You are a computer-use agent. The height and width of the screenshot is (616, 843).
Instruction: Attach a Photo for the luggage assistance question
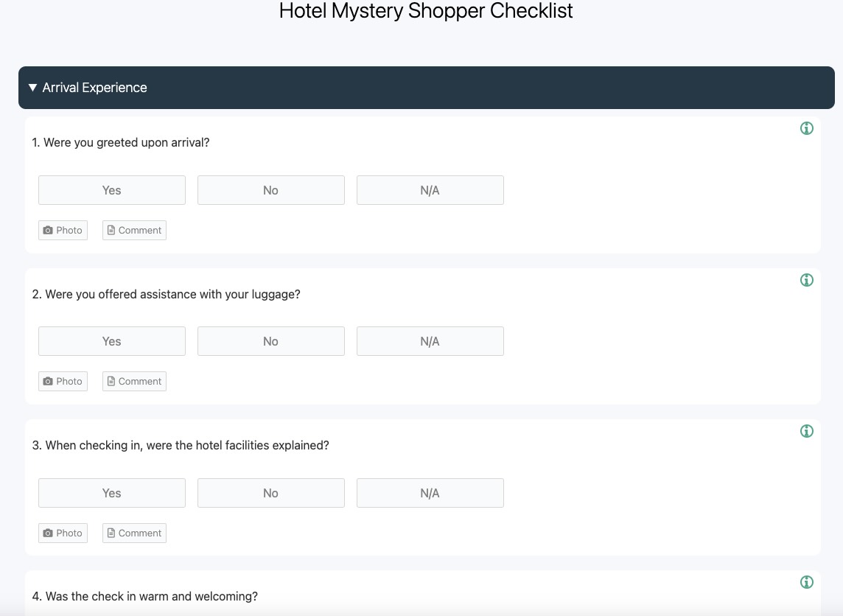pos(63,381)
